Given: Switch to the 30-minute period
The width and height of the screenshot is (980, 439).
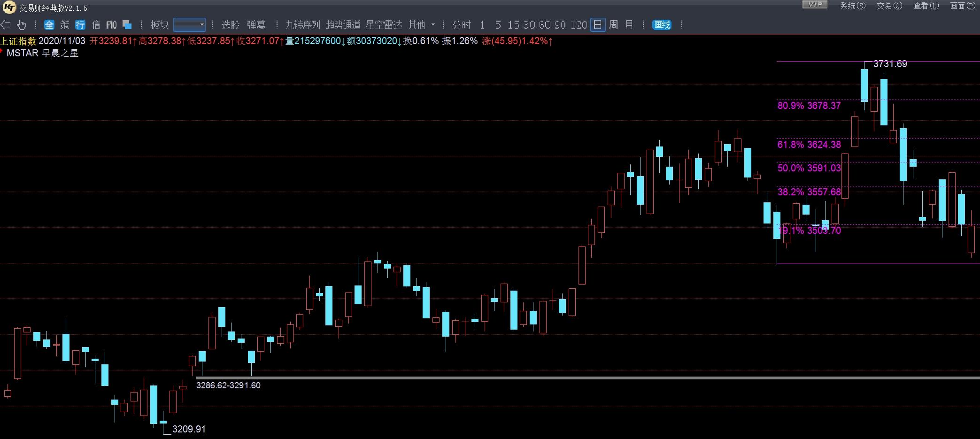Looking at the screenshot, I should 529,24.
